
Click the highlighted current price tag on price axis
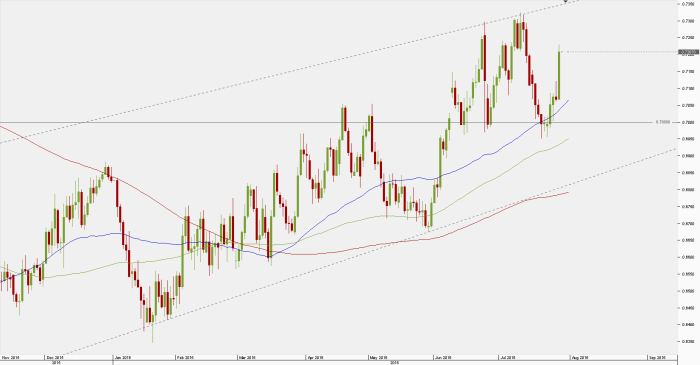688,52
